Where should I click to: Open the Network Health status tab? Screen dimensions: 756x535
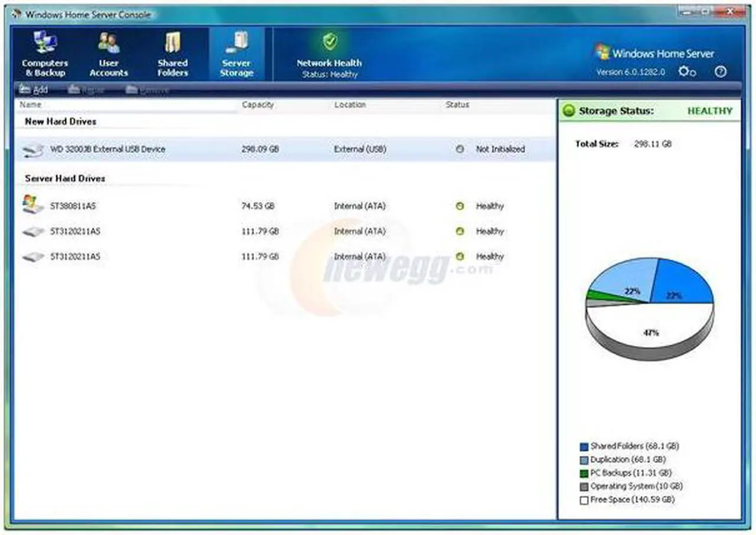pos(330,54)
